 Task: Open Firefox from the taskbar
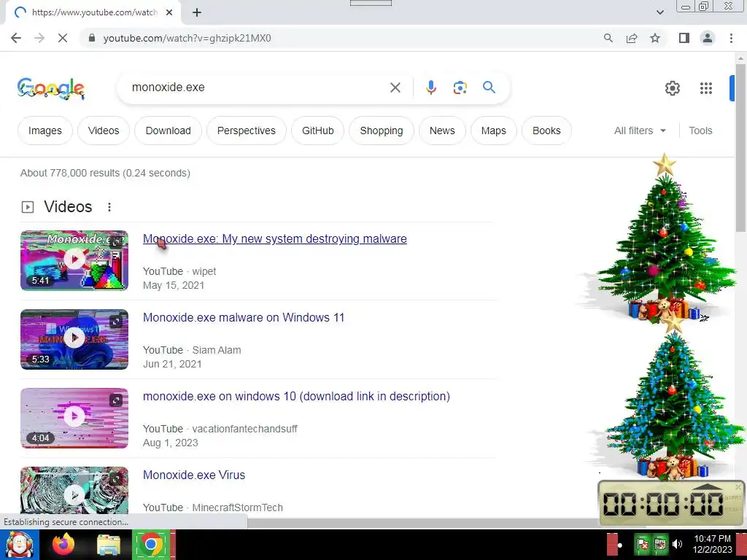(x=63, y=544)
